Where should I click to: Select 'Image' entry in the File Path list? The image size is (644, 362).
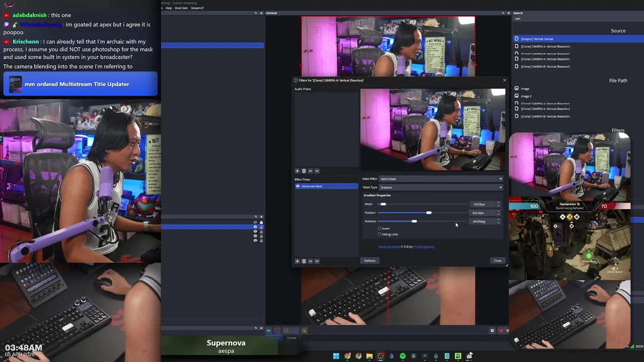(x=525, y=88)
